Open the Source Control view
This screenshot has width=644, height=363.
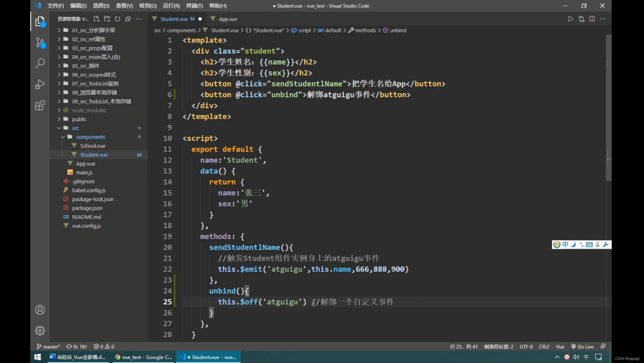pyautogui.click(x=40, y=42)
